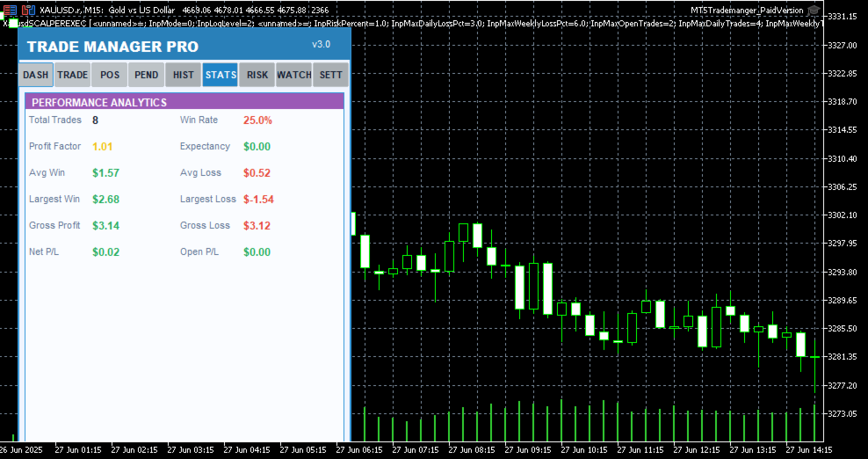
Task: Click the v3.0 version label
Action: click(x=321, y=44)
